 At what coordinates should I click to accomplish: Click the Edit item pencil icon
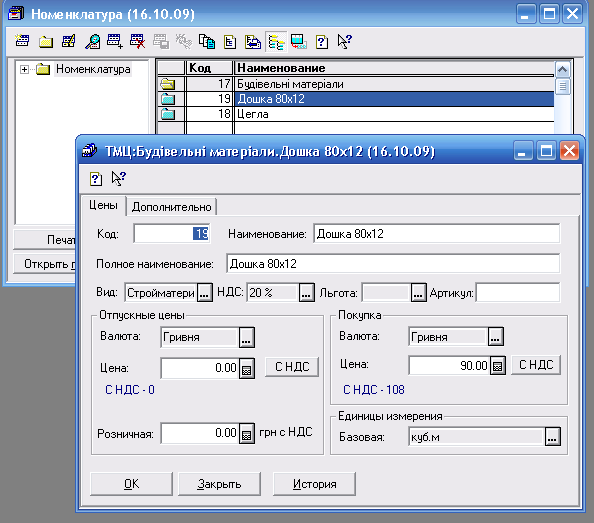pyautogui.click(x=69, y=41)
